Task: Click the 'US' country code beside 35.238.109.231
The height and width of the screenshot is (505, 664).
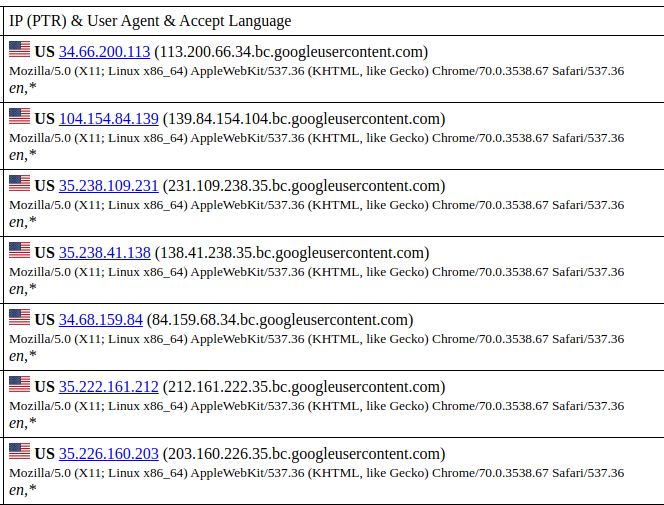Action: (44, 186)
